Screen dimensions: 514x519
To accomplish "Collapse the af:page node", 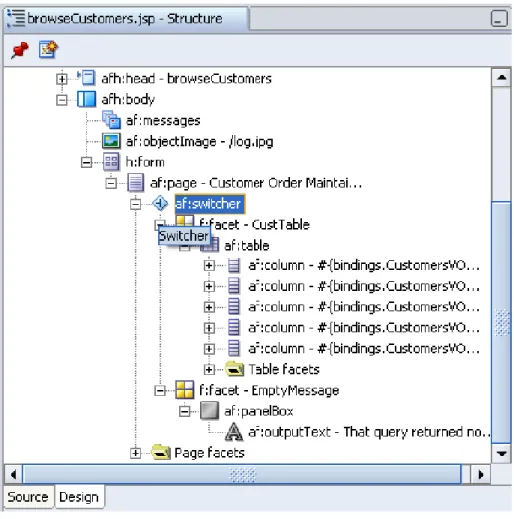I will click(x=111, y=183).
